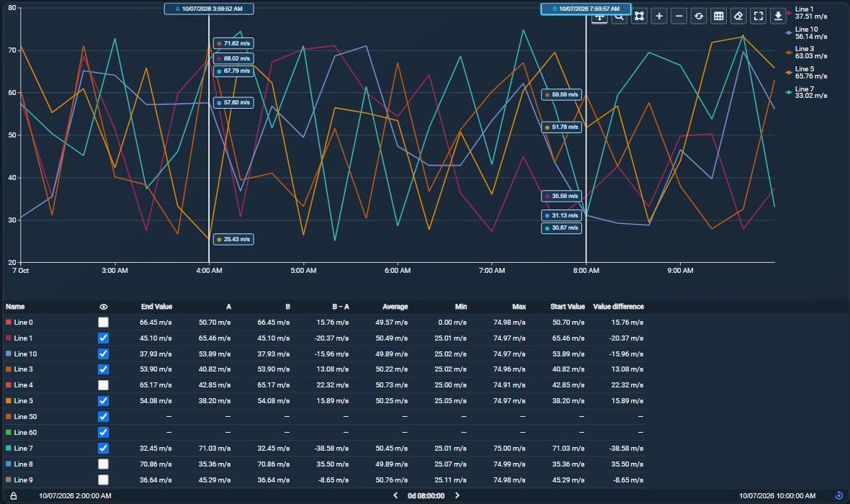Screen dimensions: 850x504
Task: Click the lock icon beside start time
Action: coord(14,496)
